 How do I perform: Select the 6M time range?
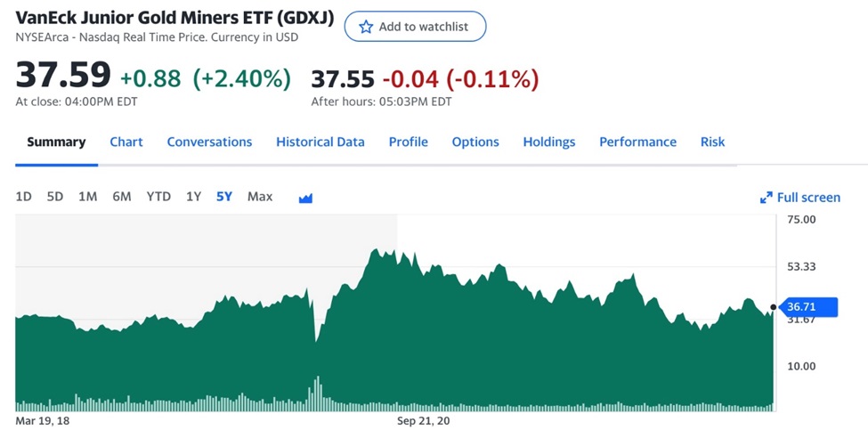pos(122,197)
